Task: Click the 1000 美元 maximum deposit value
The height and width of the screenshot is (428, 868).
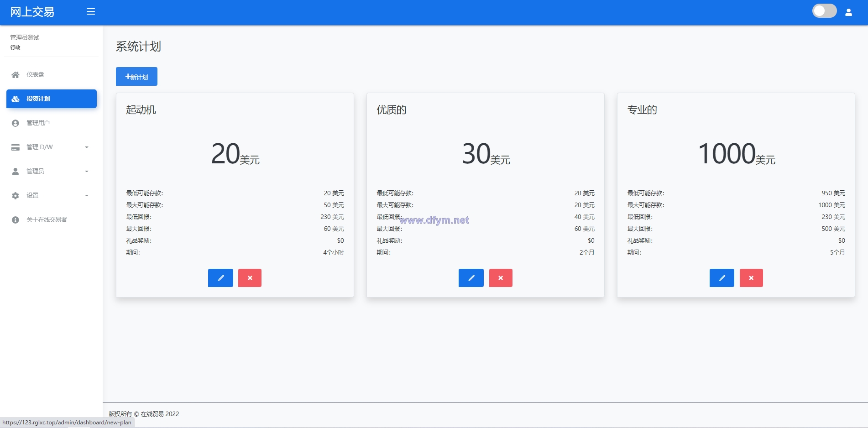Action: [x=831, y=205]
